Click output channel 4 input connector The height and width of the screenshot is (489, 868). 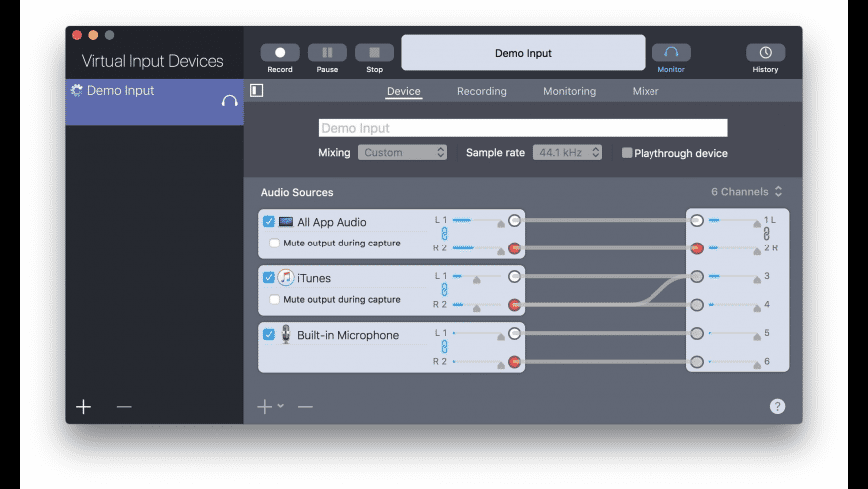coord(697,305)
